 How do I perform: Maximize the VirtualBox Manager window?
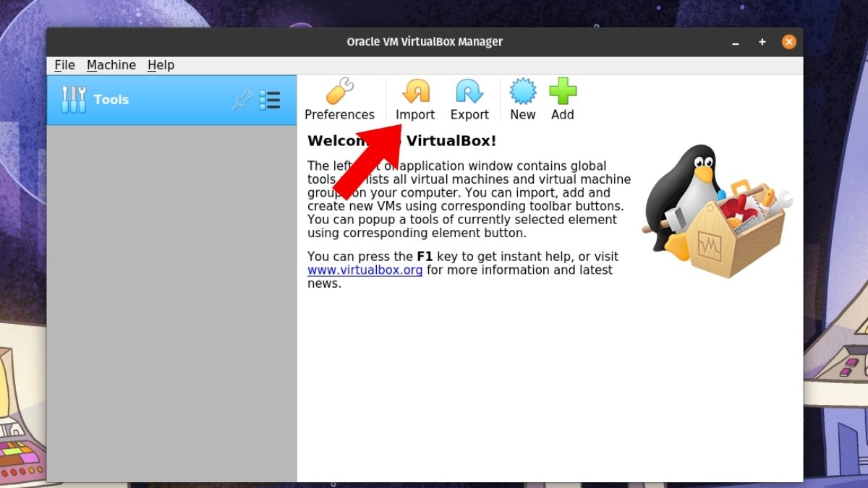(x=762, y=43)
